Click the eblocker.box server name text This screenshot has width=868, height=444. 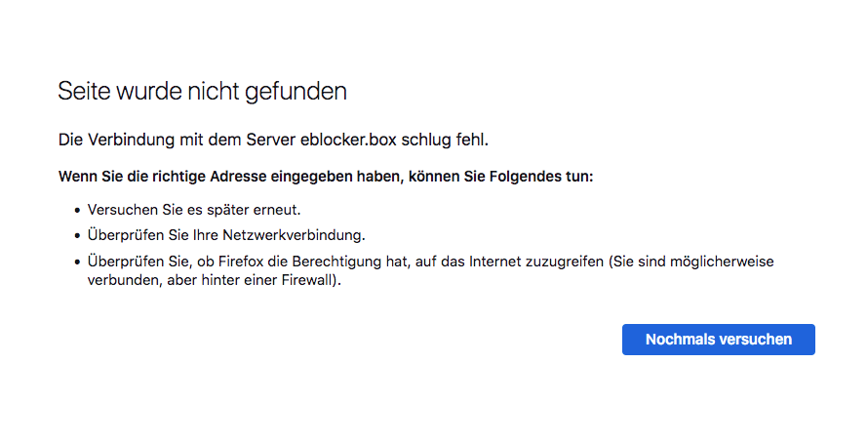click(348, 140)
